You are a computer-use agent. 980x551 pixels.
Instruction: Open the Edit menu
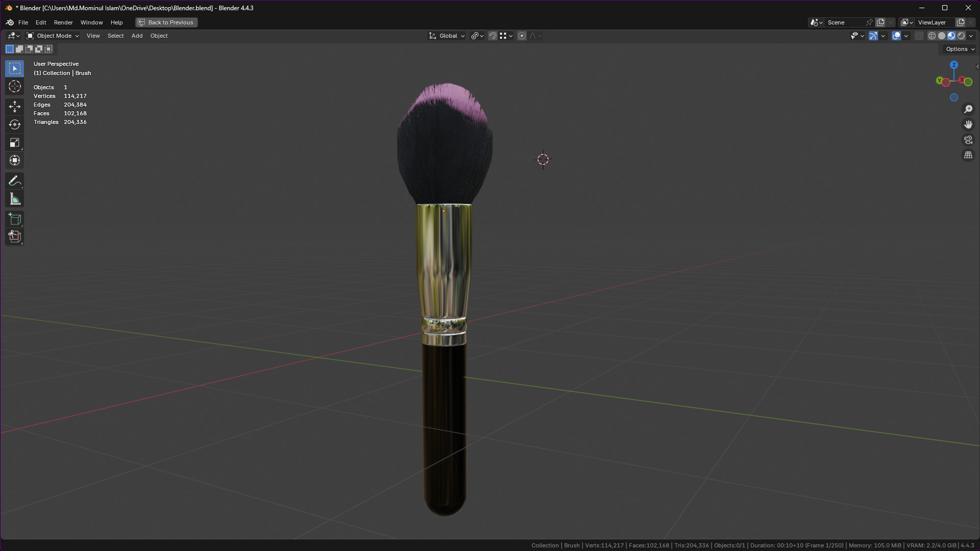pyautogui.click(x=41, y=22)
